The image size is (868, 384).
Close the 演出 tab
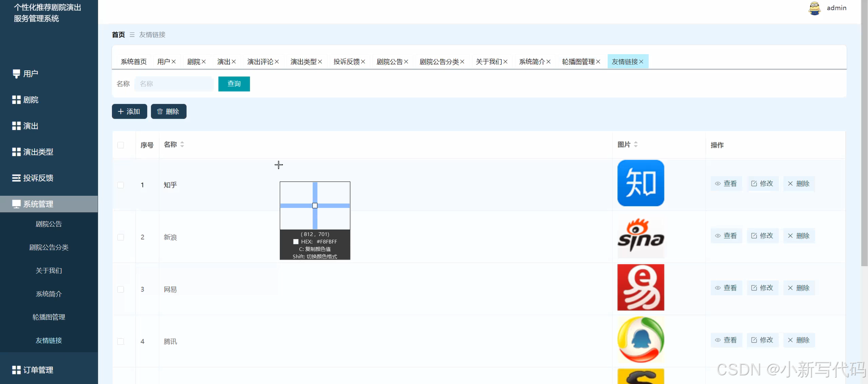tap(234, 62)
